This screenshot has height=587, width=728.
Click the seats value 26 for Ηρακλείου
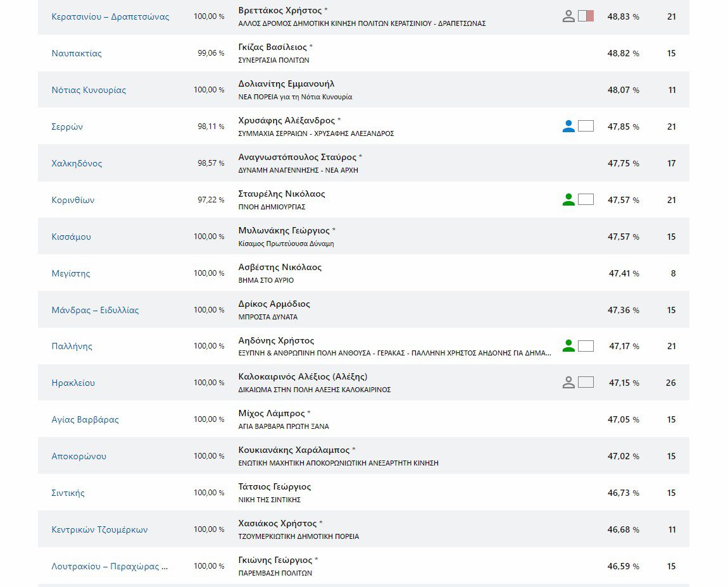tap(671, 383)
